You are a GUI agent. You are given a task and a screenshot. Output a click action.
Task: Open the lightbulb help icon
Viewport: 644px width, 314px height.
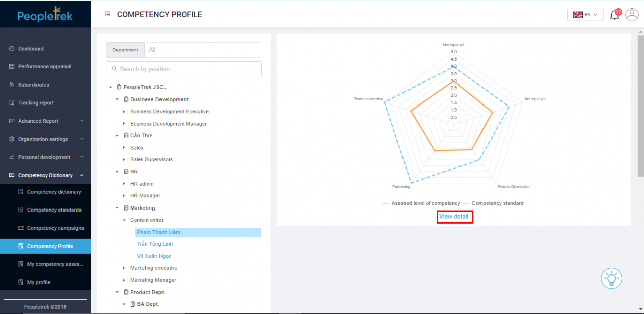point(611,278)
